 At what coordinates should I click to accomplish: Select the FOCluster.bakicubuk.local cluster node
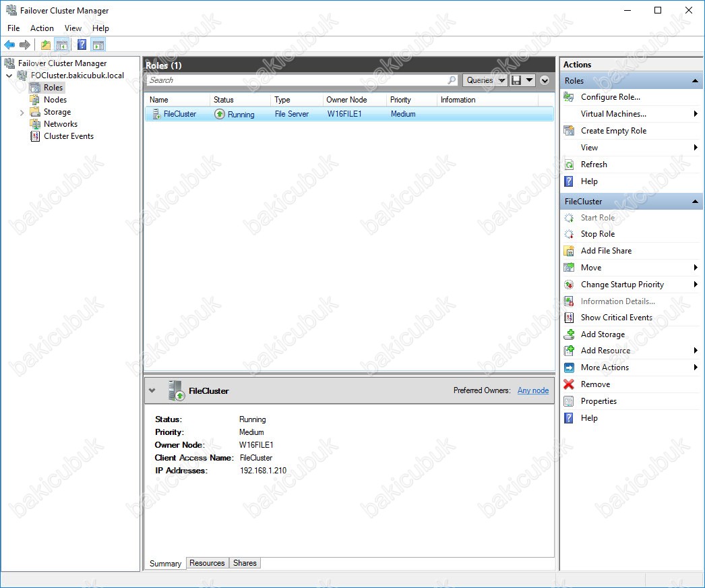pyautogui.click(x=77, y=75)
